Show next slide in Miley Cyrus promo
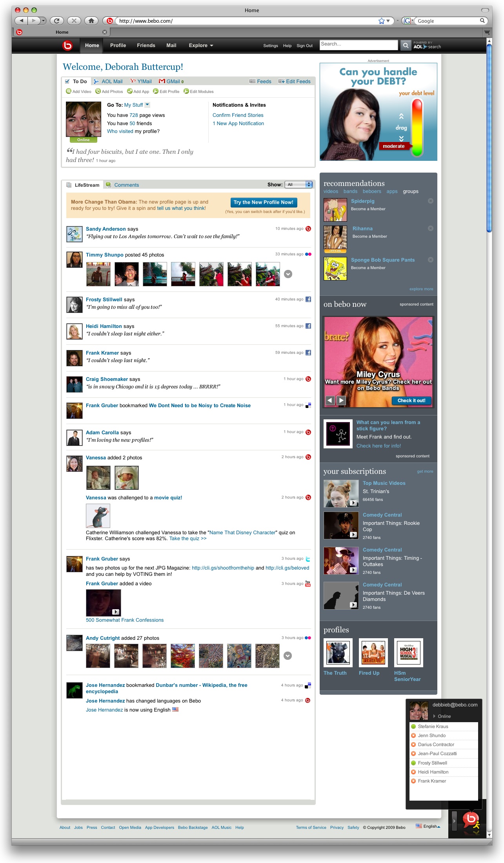 pos(341,401)
